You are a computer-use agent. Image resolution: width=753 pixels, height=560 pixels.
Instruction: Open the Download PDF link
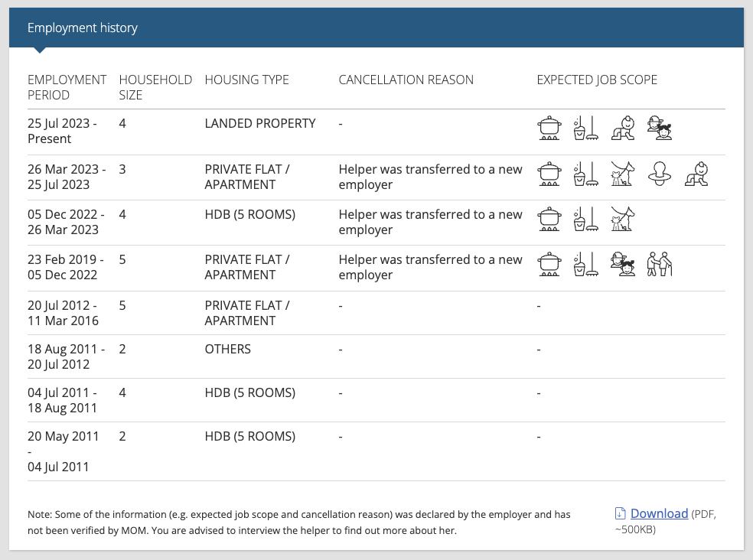click(x=659, y=513)
